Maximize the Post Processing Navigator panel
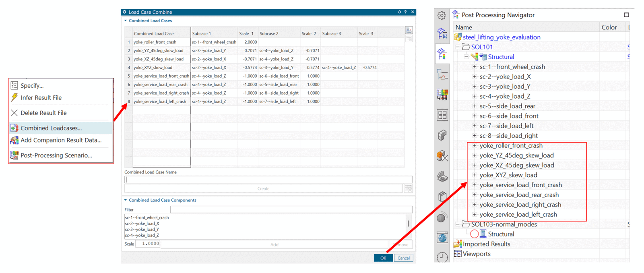Screen dimensions: 644x273 tap(626, 15)
